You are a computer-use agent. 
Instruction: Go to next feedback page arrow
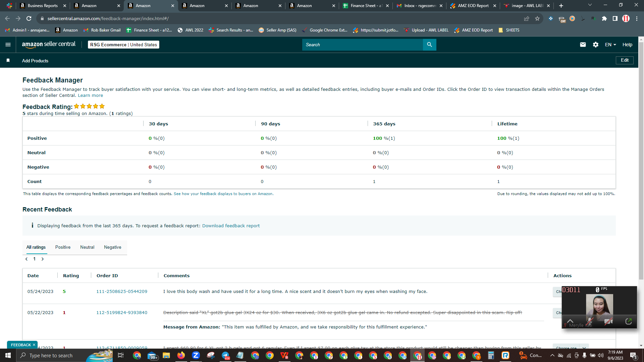point(43,259)
